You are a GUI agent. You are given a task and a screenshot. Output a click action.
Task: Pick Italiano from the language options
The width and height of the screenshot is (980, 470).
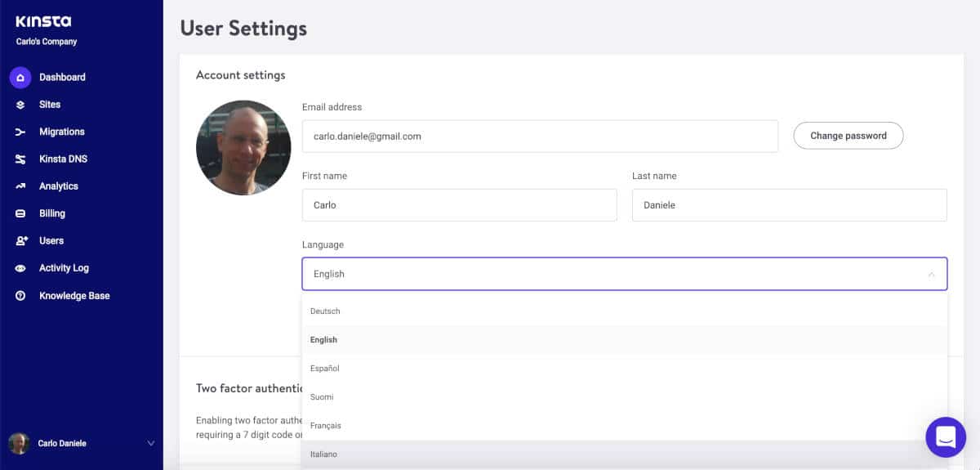coord(324,454)
